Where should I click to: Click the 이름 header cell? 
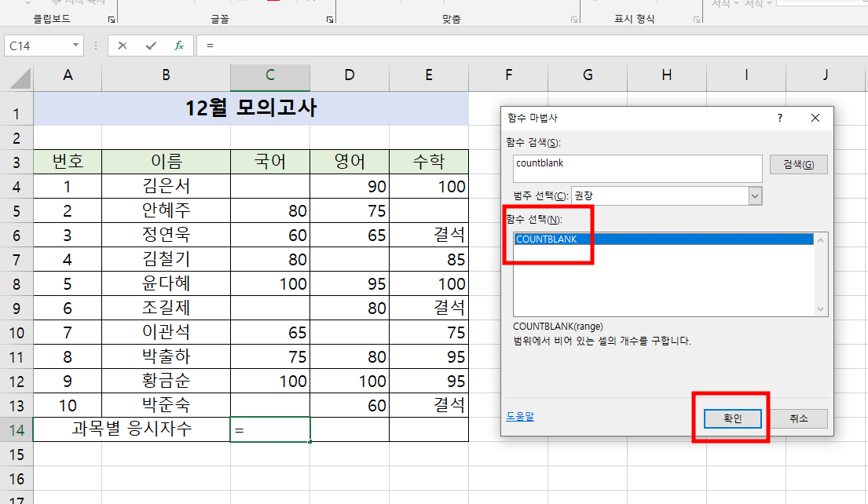click(166, 162)
